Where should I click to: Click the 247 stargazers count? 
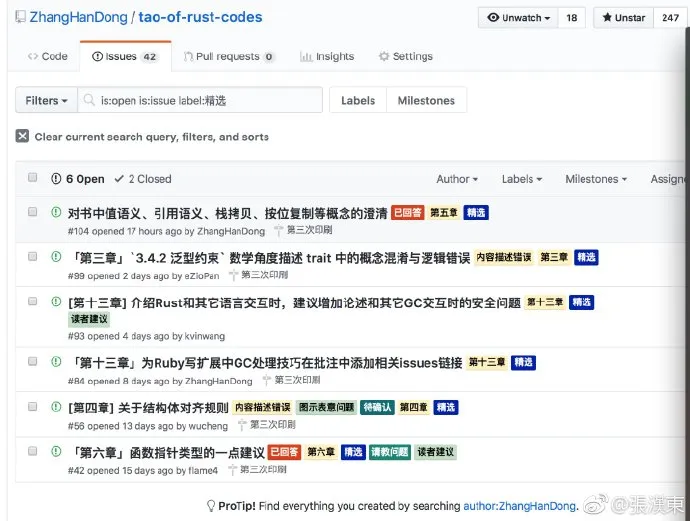[670, 18]
